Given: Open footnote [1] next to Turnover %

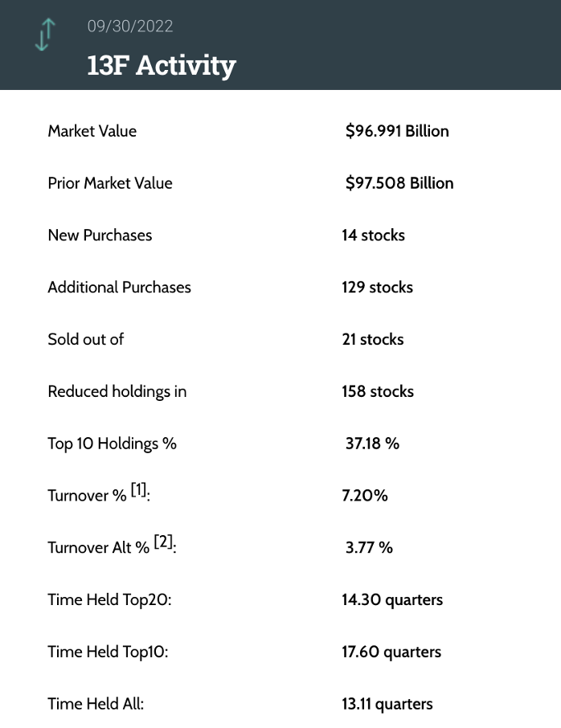Looking at the screenshot, I should tap(138, 491).
